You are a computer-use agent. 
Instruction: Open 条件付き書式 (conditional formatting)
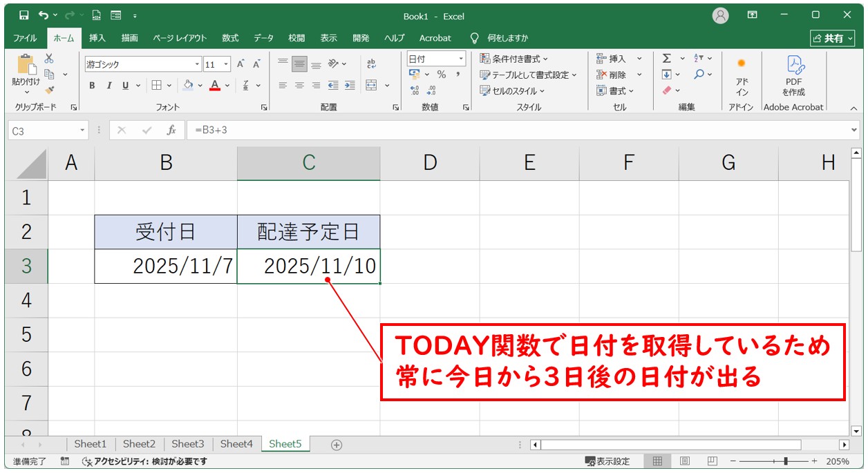point(511,59)
